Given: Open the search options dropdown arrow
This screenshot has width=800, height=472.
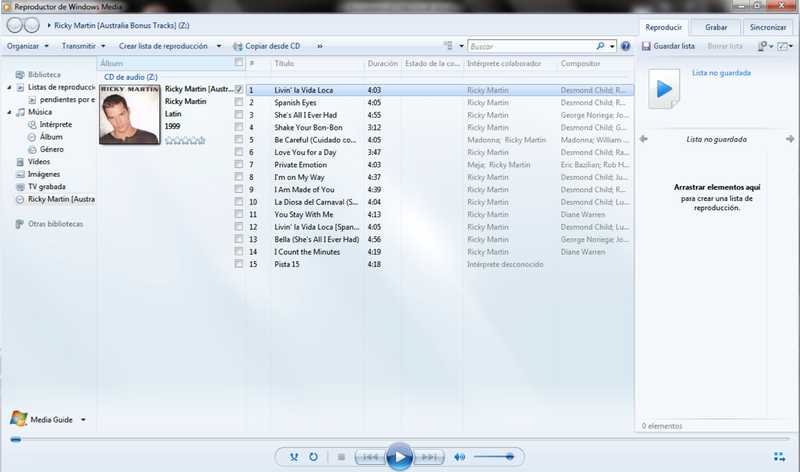Looking at the screenshot, I should [x=612, y=46].
